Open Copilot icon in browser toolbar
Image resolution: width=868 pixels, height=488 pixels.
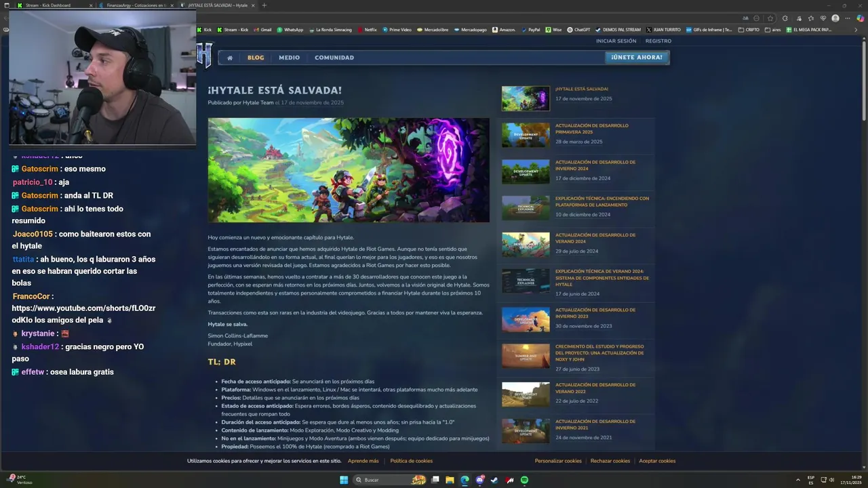860,18
